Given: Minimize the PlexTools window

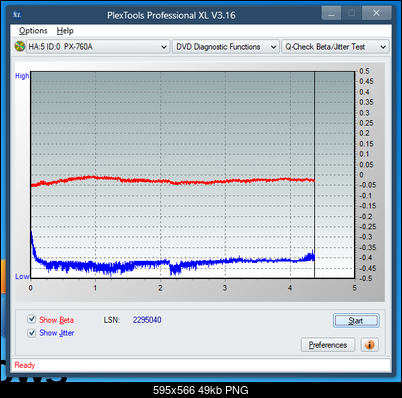Looking at the screenshot, I should (331, 13).
